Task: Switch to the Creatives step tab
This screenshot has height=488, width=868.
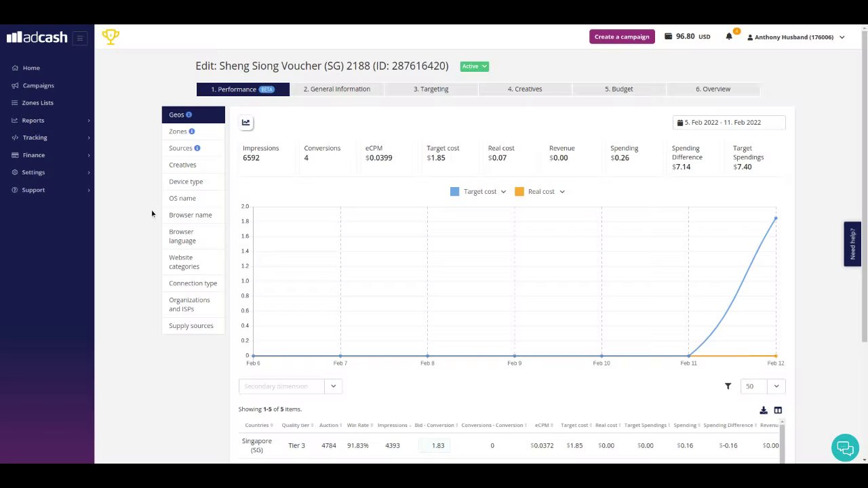Action: pyautogui.click(x=525, y=89)
